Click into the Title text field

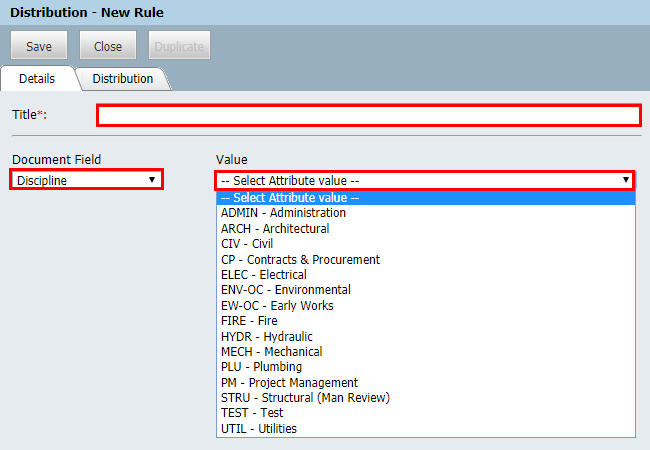coord(368,116)
